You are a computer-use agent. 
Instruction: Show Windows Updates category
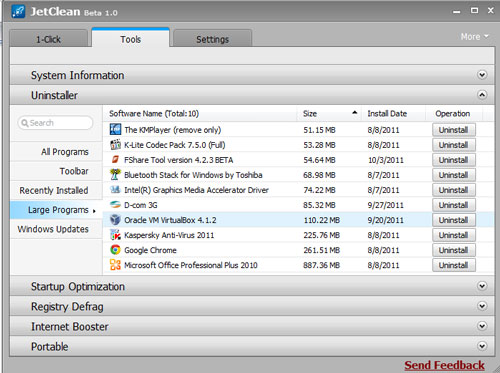[56, 229]
